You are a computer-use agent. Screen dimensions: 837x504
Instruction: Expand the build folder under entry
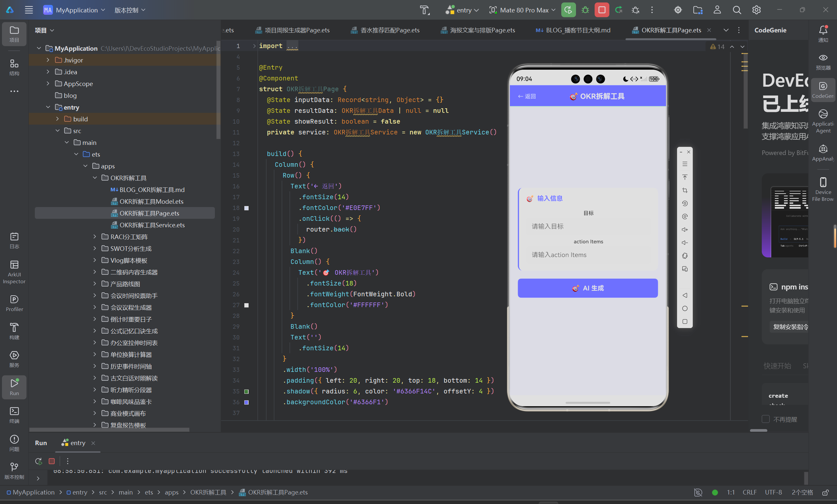pos(57,119)
